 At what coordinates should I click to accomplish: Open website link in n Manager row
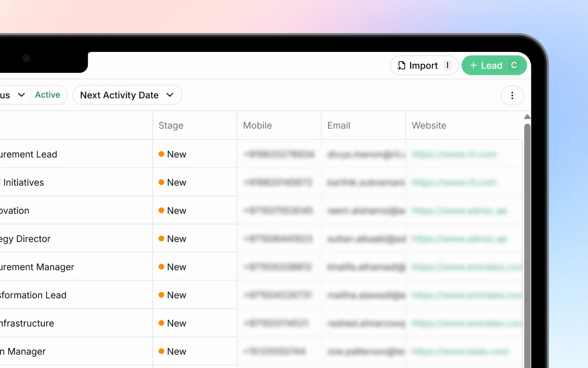coord(460,352)
